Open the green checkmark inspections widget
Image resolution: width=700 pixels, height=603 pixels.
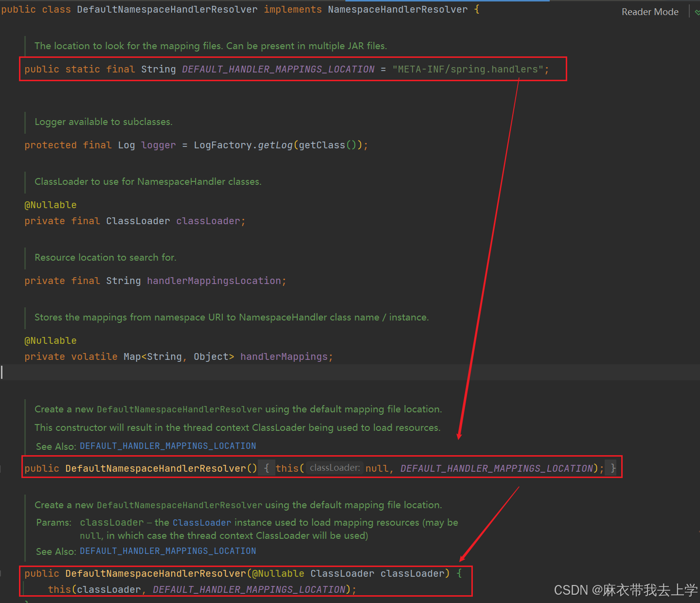[x=697, y=12]
